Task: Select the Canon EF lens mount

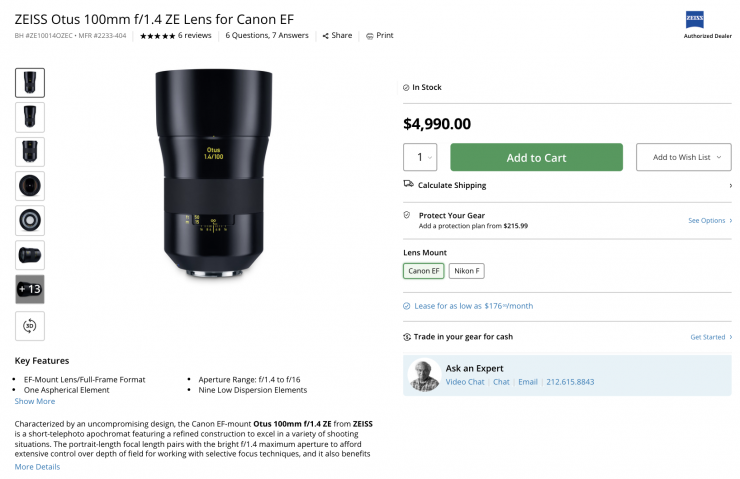Action: [x=423, y=271]
